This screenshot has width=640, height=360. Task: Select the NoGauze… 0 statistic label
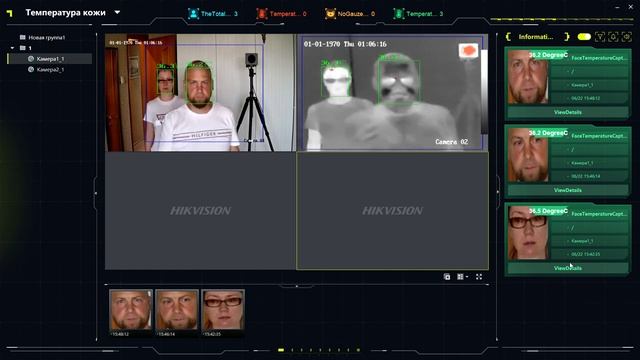(x=356, y=14)
